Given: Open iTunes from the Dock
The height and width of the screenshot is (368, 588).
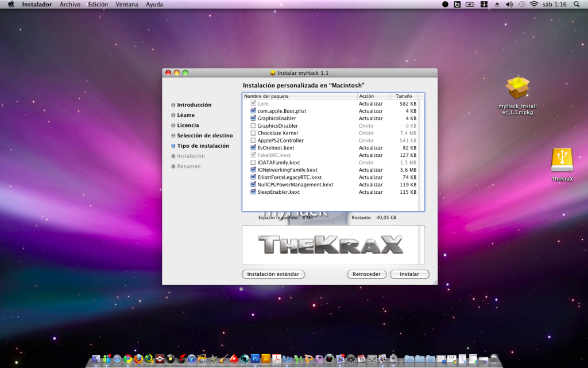Looking at the screenshot, I should coord(192,359).
